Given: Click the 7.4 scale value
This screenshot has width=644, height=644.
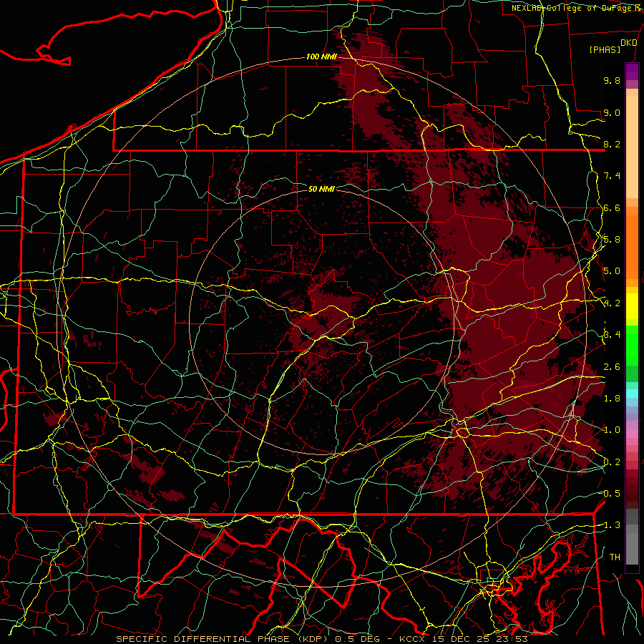Looking at the screenshot, I should 612,176.
